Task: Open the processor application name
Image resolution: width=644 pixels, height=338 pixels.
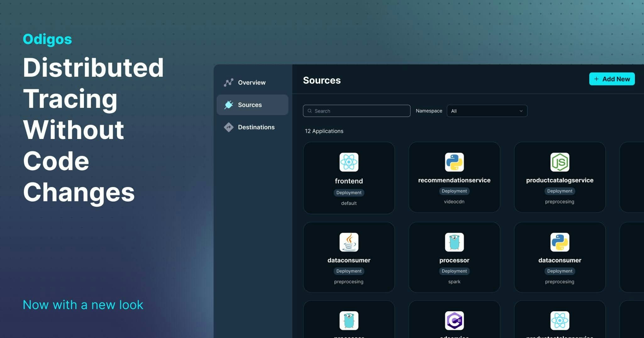Action: click(x=454, y=260)
